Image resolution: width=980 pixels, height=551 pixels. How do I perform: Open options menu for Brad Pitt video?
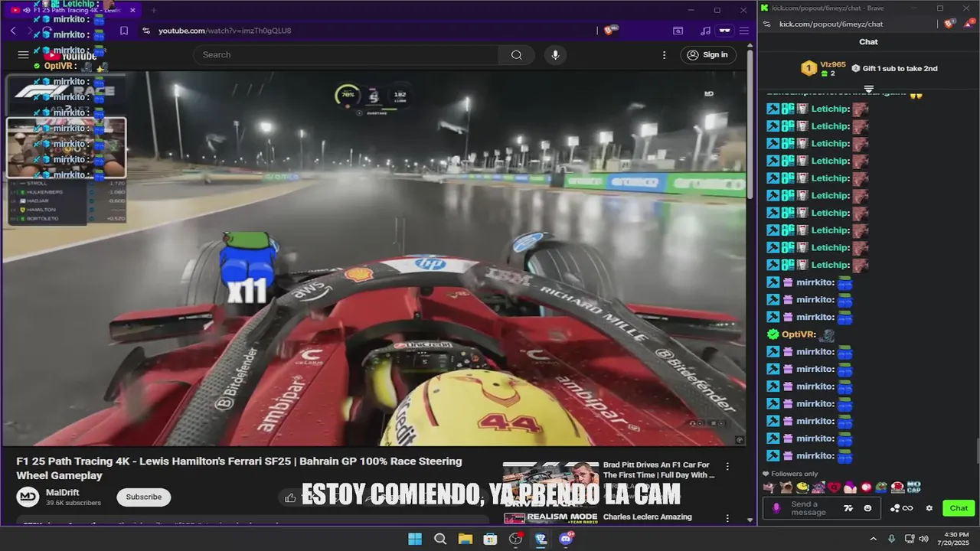[727, 466]
